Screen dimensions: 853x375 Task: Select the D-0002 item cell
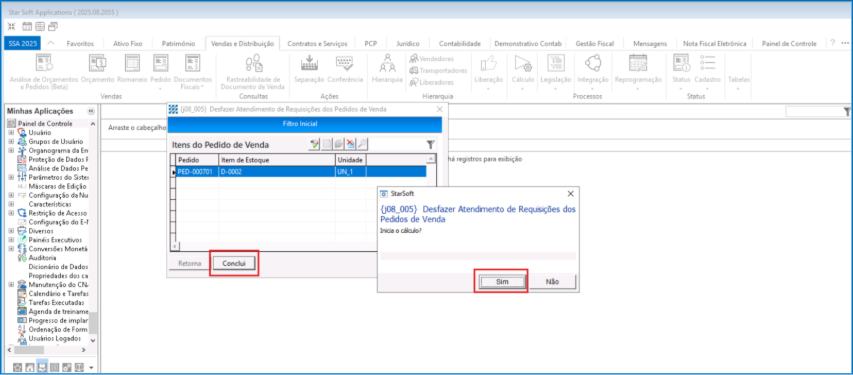tap(277, 171)
